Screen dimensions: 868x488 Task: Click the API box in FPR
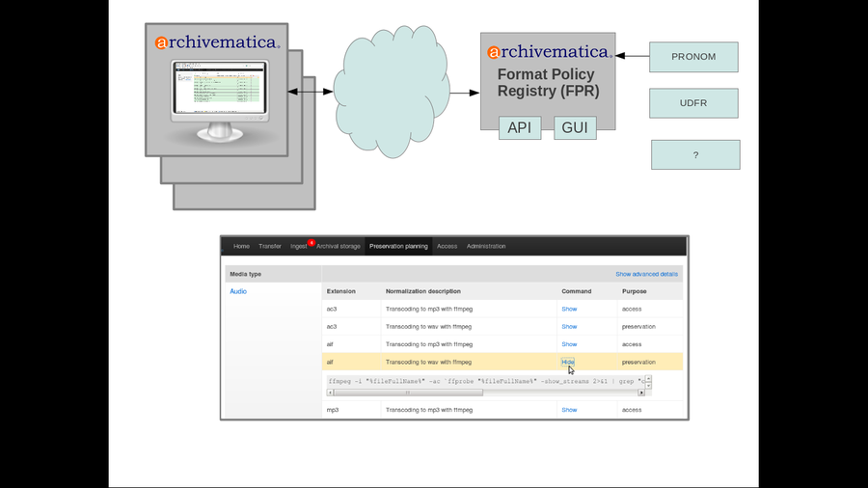pyautogui.click(x=520, y=127)
